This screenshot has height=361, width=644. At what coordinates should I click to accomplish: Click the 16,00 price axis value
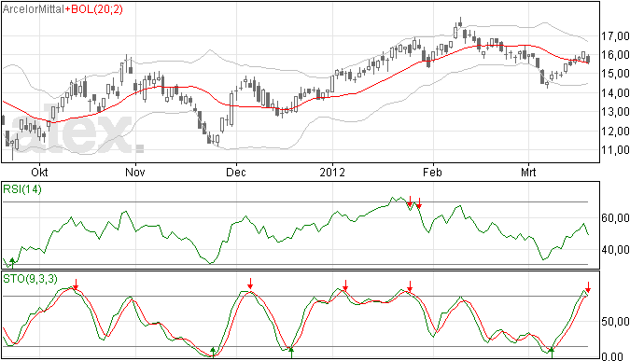tap(616, 55)
